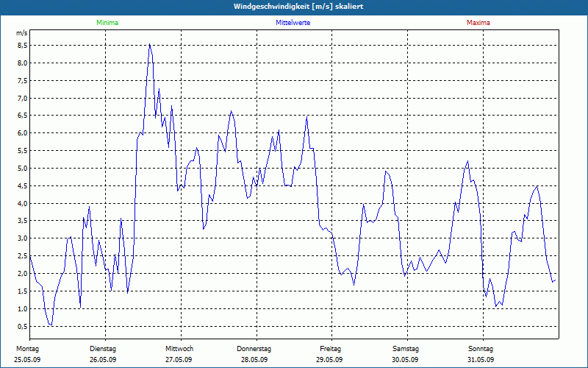The image size is (588, 368).
Task: Click the Freitag day label
Action: 330,349
